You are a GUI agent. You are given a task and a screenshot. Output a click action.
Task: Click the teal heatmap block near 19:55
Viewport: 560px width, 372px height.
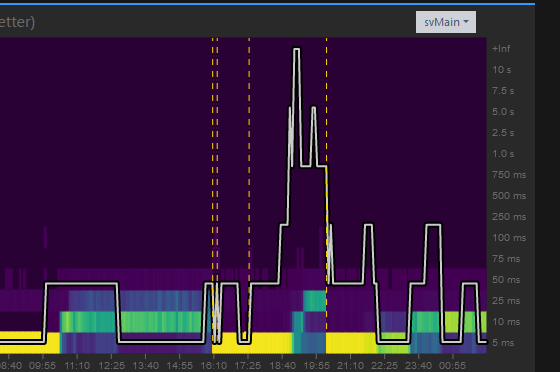point(315,301)
